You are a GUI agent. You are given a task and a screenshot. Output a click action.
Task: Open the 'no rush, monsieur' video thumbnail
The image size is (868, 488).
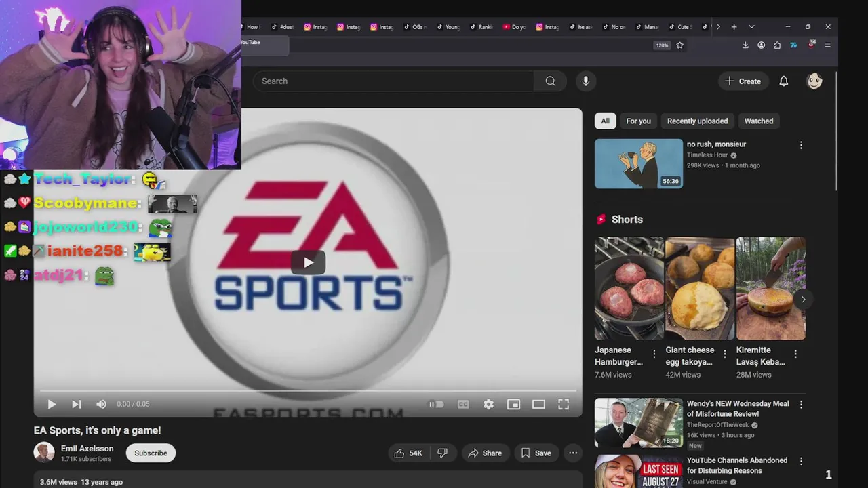click(639, 163)
